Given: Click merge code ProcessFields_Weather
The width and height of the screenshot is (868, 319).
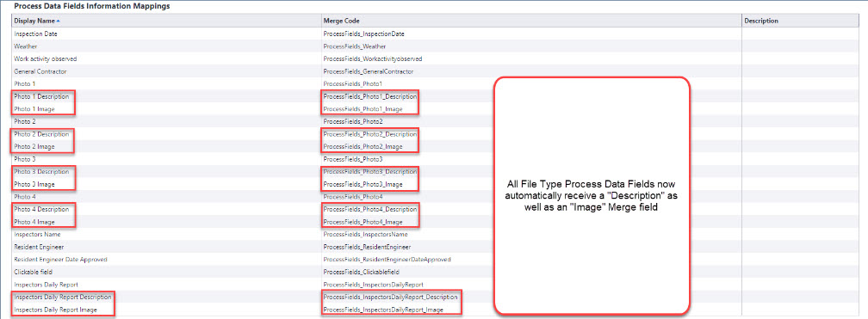Looking at the screenshot, I should (x=354, y=46).
